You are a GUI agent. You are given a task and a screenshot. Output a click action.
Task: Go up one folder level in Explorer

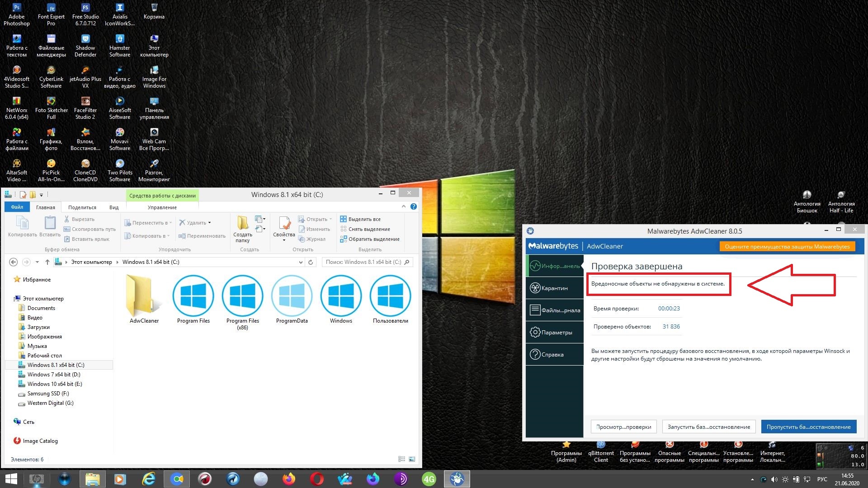(47, 262)
